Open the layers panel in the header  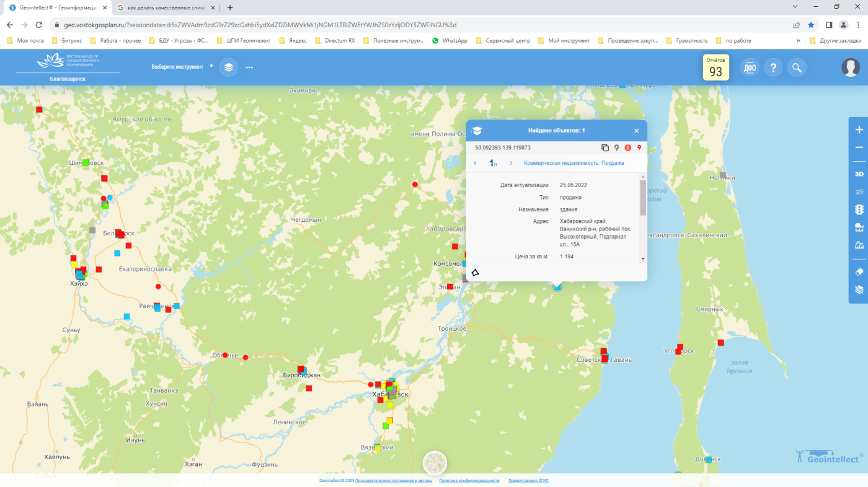click(x=229, y=67)
